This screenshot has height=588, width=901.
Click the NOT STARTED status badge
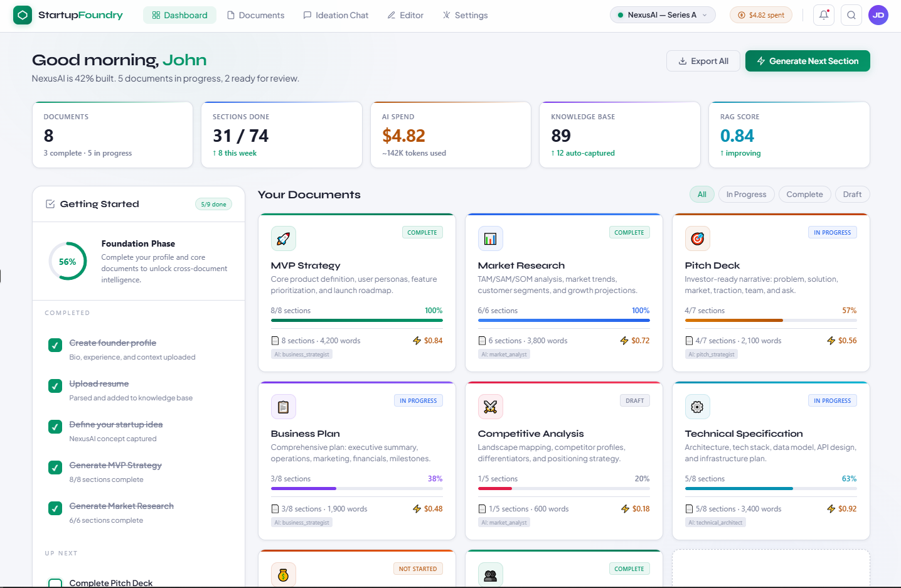(x=418, y=569)
